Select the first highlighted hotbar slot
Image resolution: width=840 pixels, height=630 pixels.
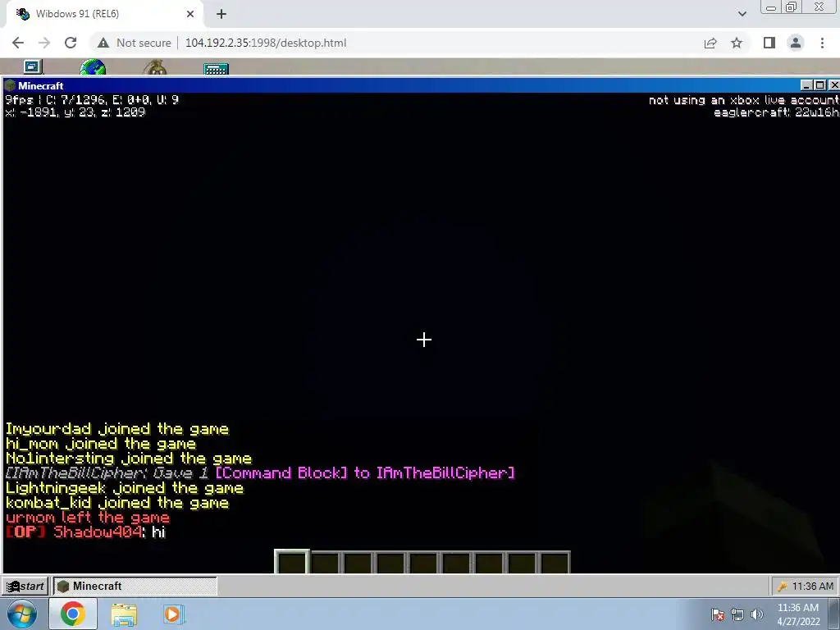click(292, 562)
